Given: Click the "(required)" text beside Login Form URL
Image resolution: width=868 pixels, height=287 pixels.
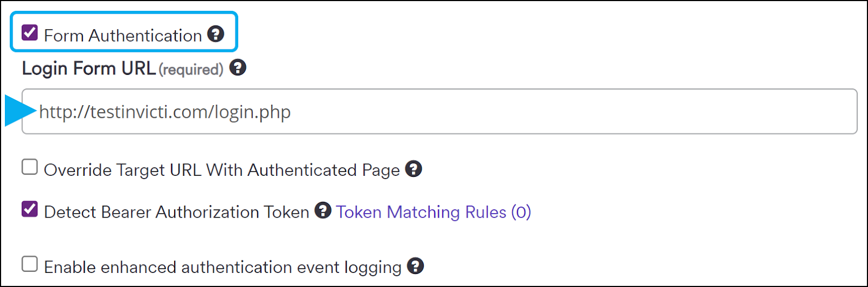Looking at the screenshot, I should tap(191, 70).
